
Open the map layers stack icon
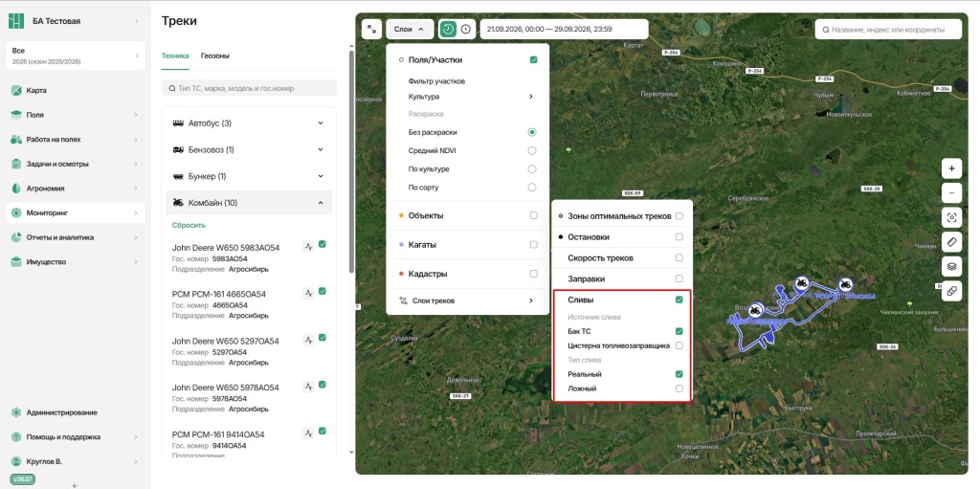(x=951, y=266)
